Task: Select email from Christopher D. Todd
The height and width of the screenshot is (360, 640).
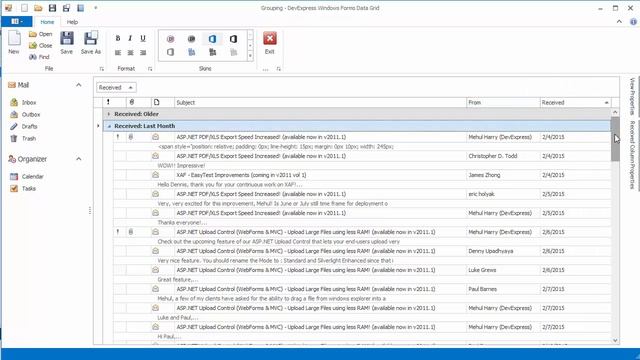Action: pyautogui.click(x=362, y=156)
